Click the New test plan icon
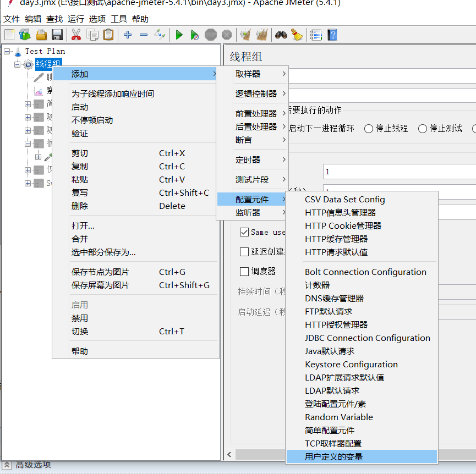 click(9, 35)
